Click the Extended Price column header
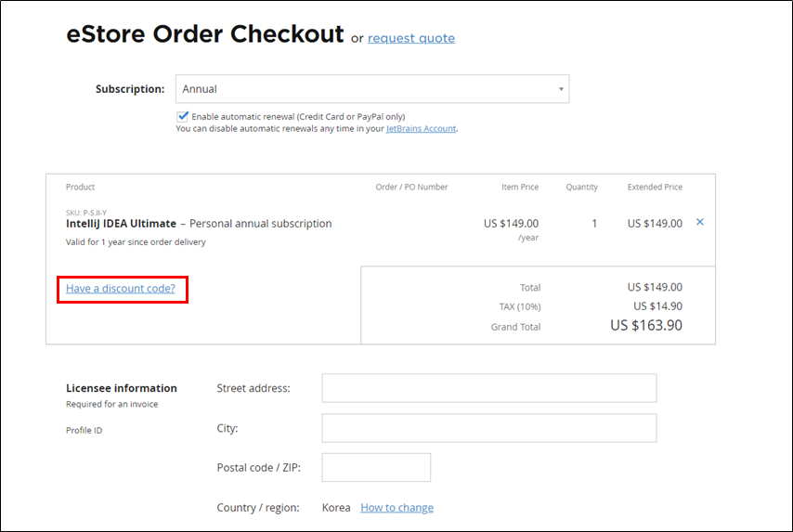793x532 pixels. [x=655, y=188]
